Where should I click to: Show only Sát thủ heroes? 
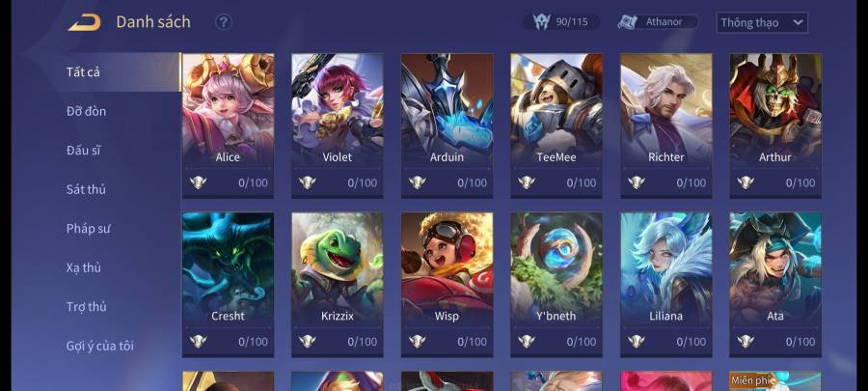point(87,189)
